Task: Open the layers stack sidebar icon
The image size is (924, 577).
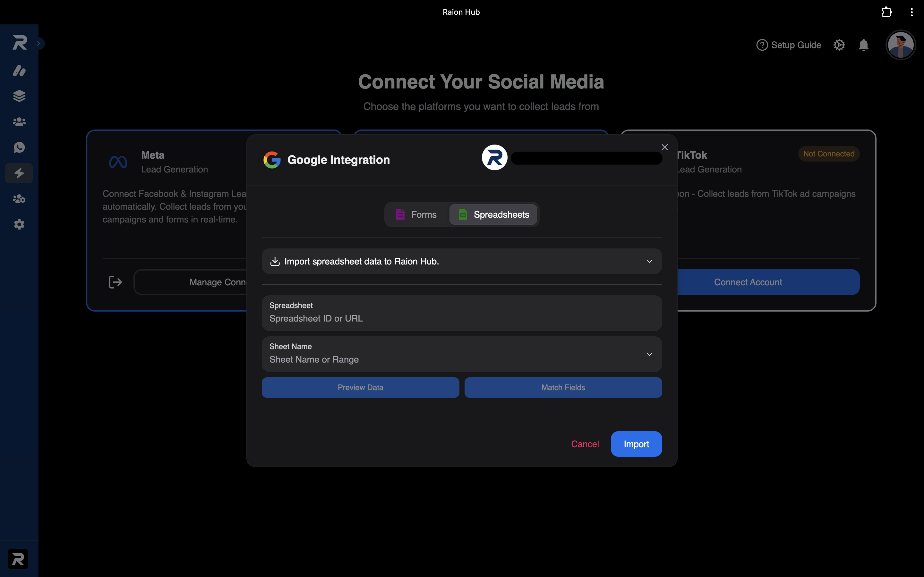Action: pos(19,96)
